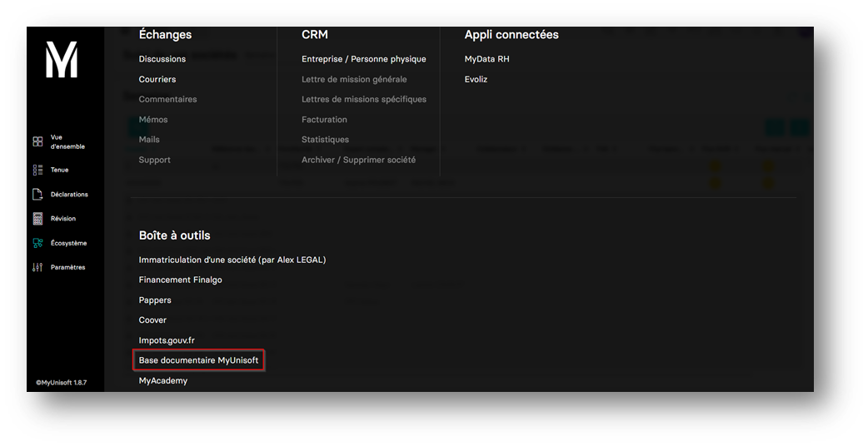The image size is (868, 446).
Task: Open the Déclarations document icon
Action: coord(37,194)
